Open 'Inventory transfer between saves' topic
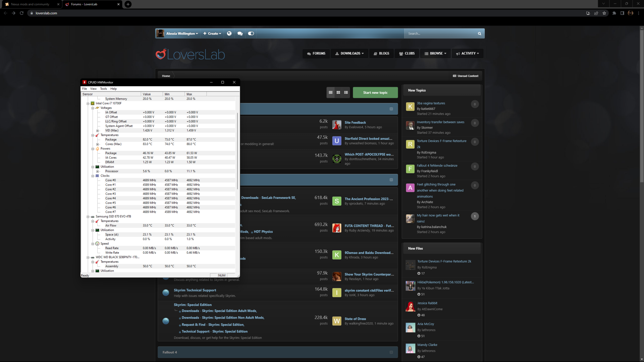 coord(440,122)
